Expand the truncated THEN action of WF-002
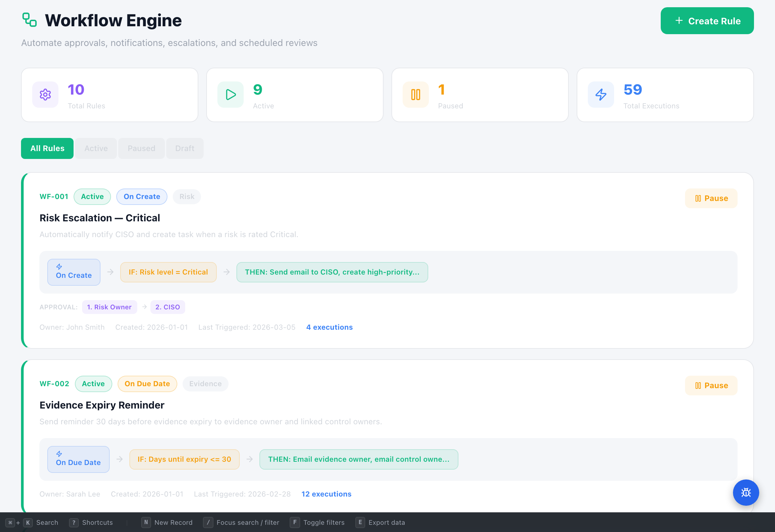775x532 pixels. pos(359,459)
